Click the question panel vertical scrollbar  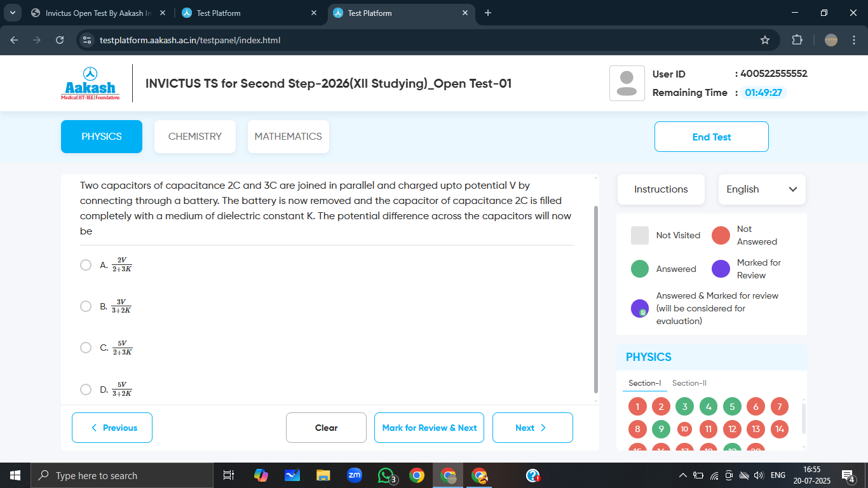point(595,299)
